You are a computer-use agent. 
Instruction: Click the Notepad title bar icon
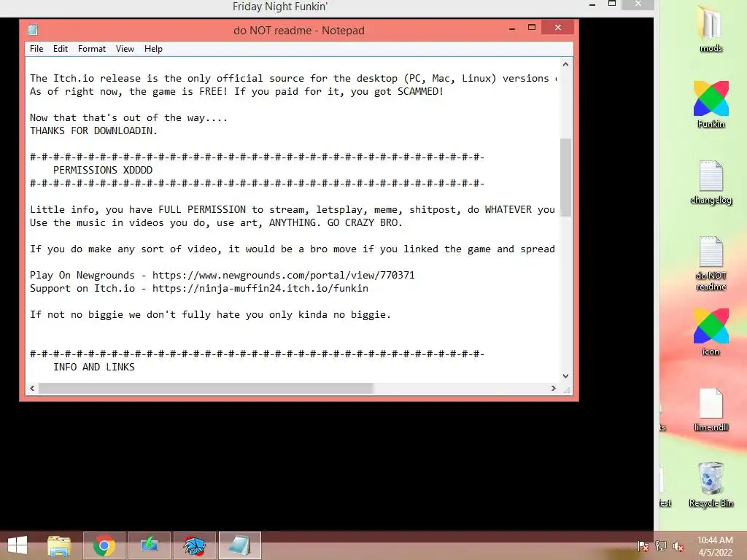point(33,30)
